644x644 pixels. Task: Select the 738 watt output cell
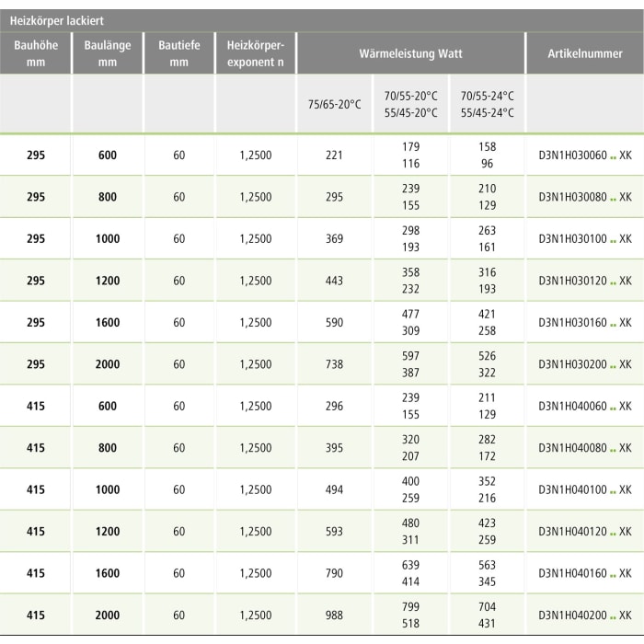335,364
